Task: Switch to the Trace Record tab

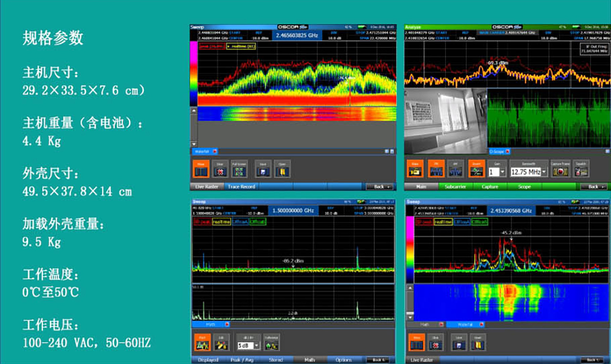Action: (x=241, y=187)
